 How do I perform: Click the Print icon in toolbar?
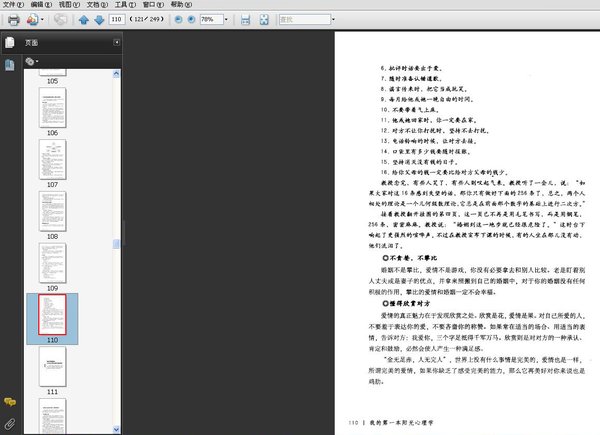pos(14,20)
